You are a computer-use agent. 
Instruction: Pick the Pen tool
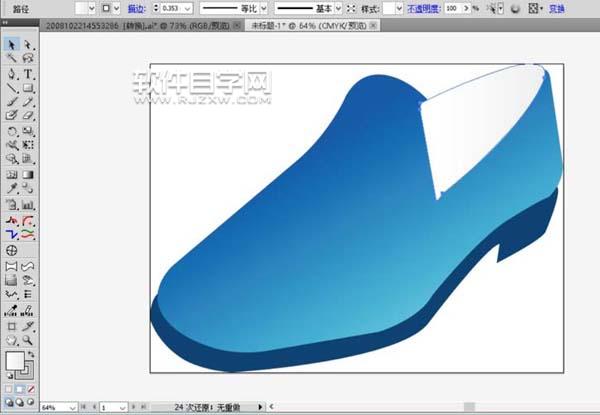point(11,74)
